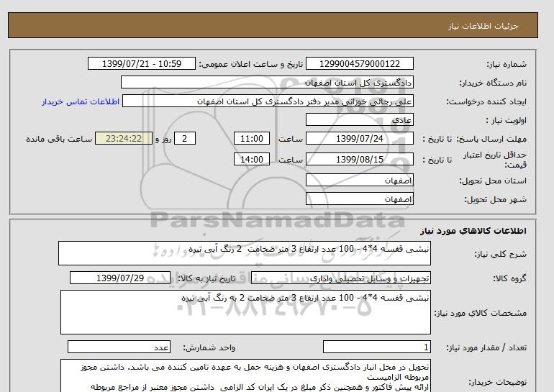The image size is (554, 392).
Task: Click the need number field 1299004579000122
Action: coord(359,64)
